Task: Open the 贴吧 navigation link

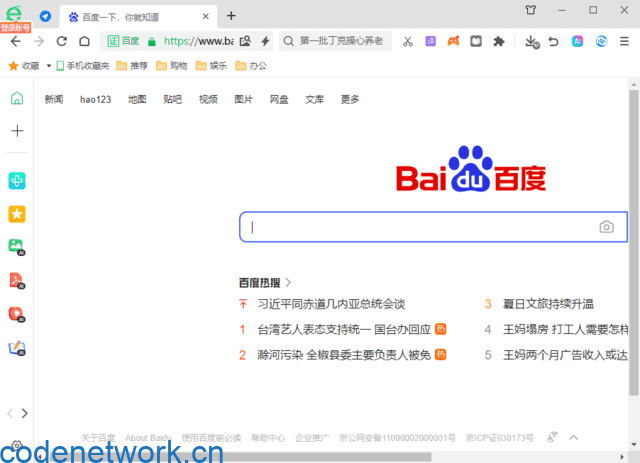Action: click(x=173, y=99)
